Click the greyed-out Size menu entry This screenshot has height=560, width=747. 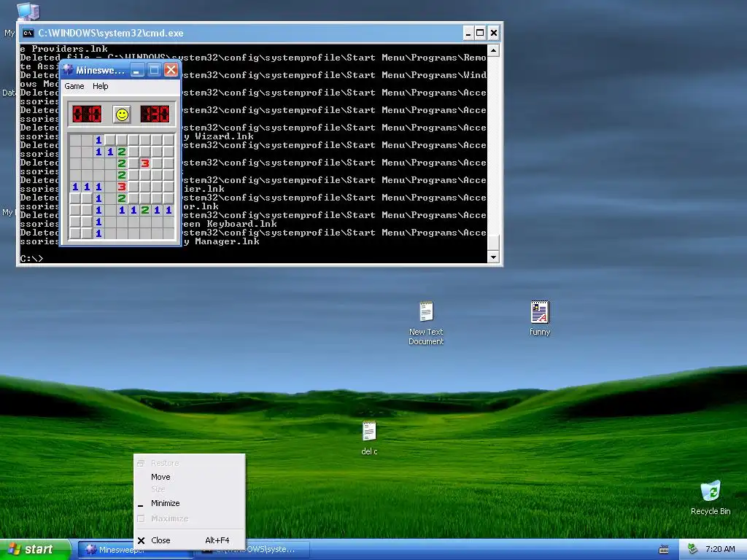[x=190, y=489]
